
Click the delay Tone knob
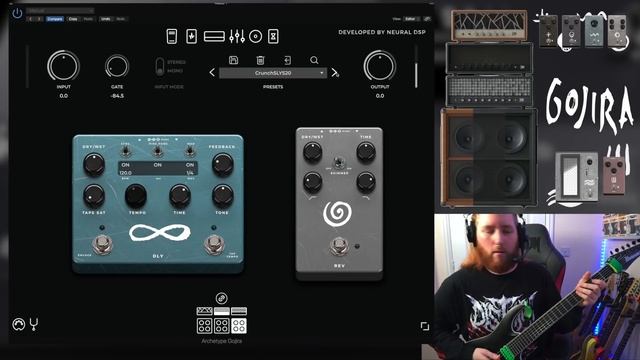222,196
